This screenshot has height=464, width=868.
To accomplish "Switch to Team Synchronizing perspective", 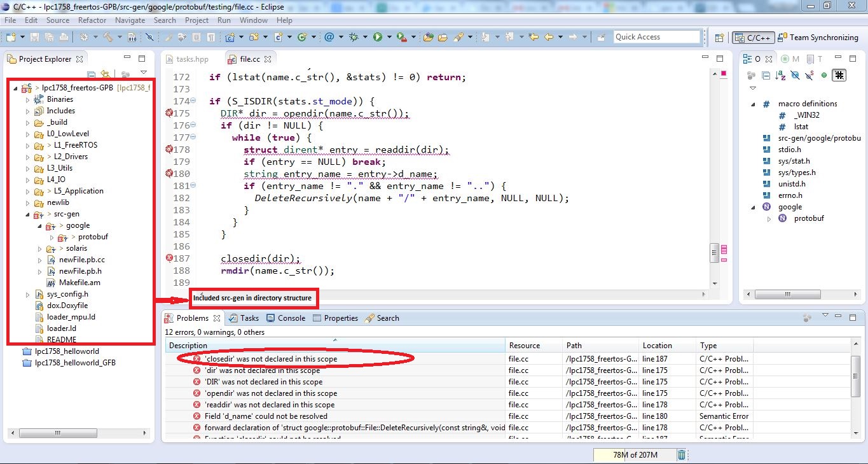I will (818, 38).
